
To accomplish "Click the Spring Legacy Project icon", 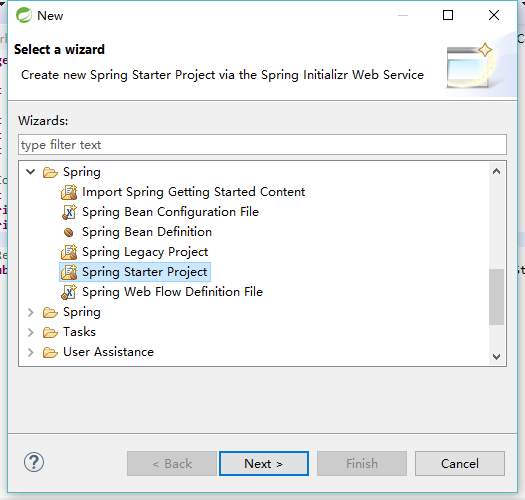I will pyautogui.click(x=69, y=252).
